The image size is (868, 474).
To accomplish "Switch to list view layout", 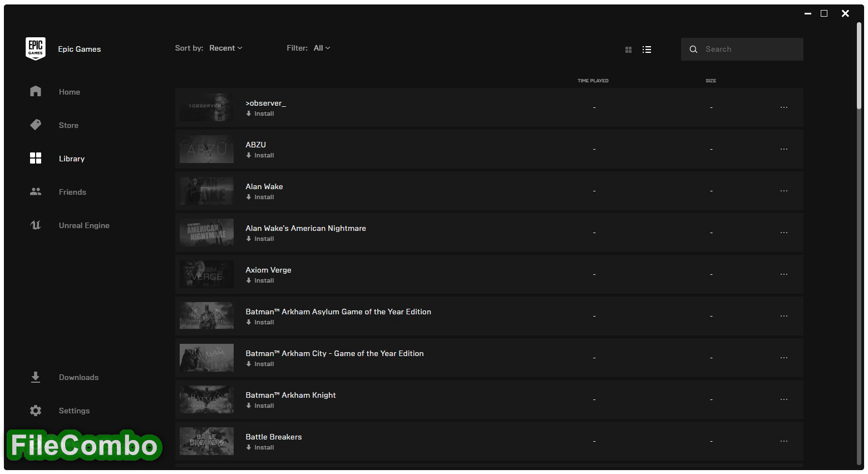I will click(x=647, y=50).
